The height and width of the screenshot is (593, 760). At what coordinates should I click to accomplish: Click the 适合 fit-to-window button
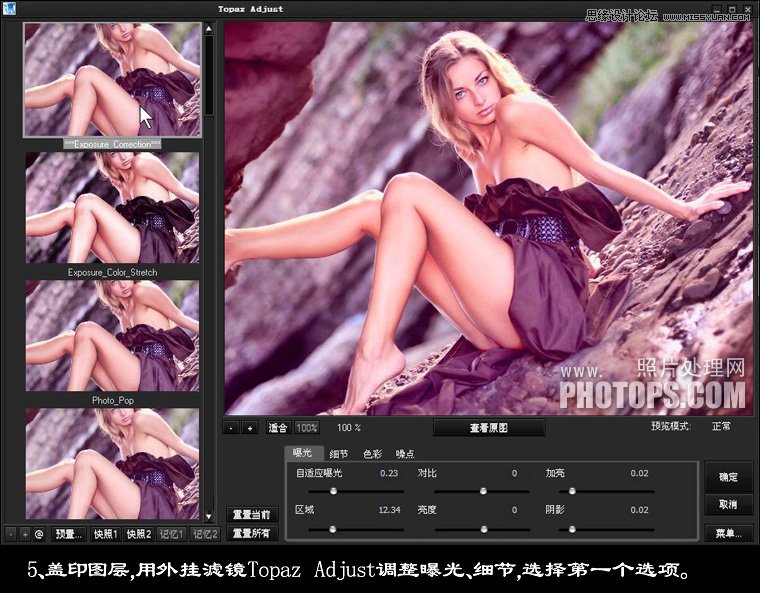click(278, 428)
